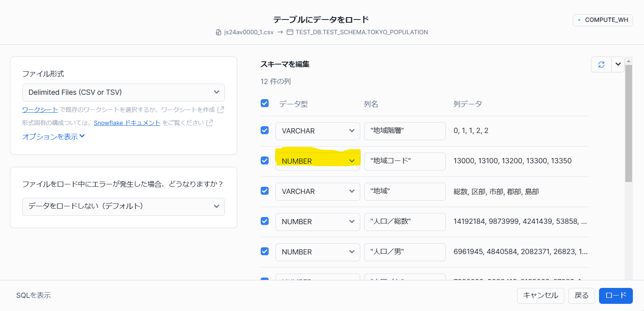Viewport: 644px width, 311px height.
Task: Click the table icon before TEST_DB.TEST_SCHEMA.TOKYO_POPULATION
Action: [290, 32]
